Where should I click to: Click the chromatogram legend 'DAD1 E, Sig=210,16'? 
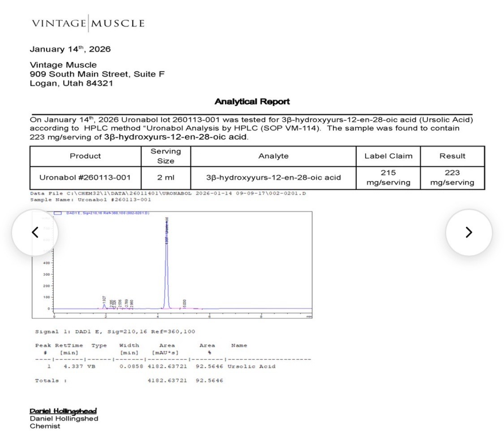(101, 213)
